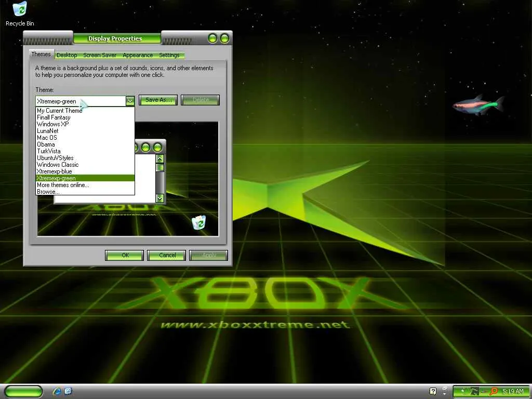This screenshot has height=399, width=532.
Task: Click the Save As... button
Action: click(158, 100)
